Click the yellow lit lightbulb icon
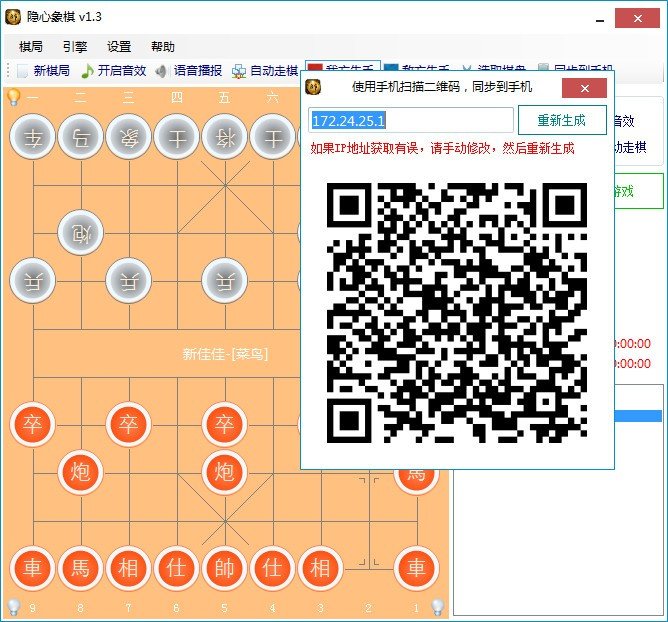The height and width of the screenshot is (622, 668). pyautogui.click(x=14, y=97)
